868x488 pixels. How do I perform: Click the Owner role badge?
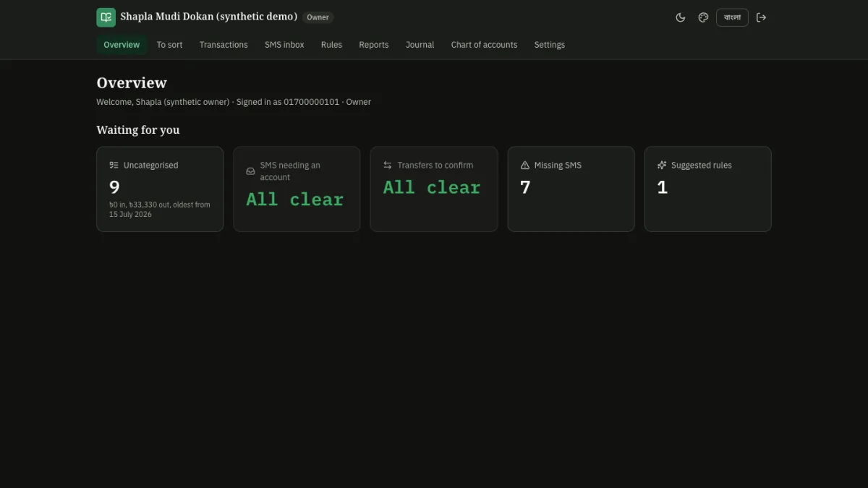tap(318, 17)
